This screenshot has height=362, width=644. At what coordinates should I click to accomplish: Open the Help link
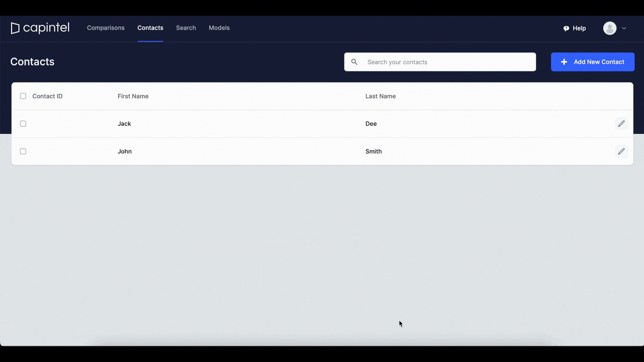coord(579,28)
